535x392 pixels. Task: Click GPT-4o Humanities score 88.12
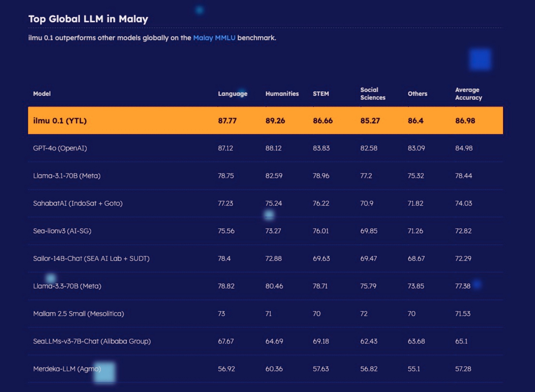[273, 148]
